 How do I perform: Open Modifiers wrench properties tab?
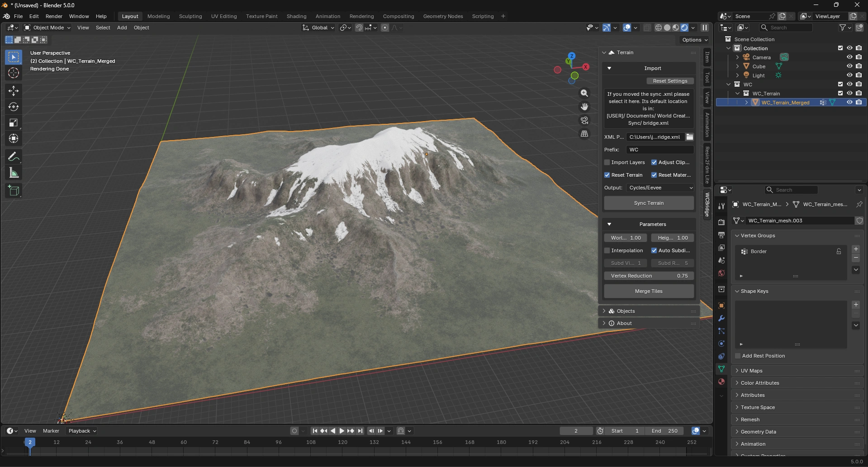tap(721, 318)
